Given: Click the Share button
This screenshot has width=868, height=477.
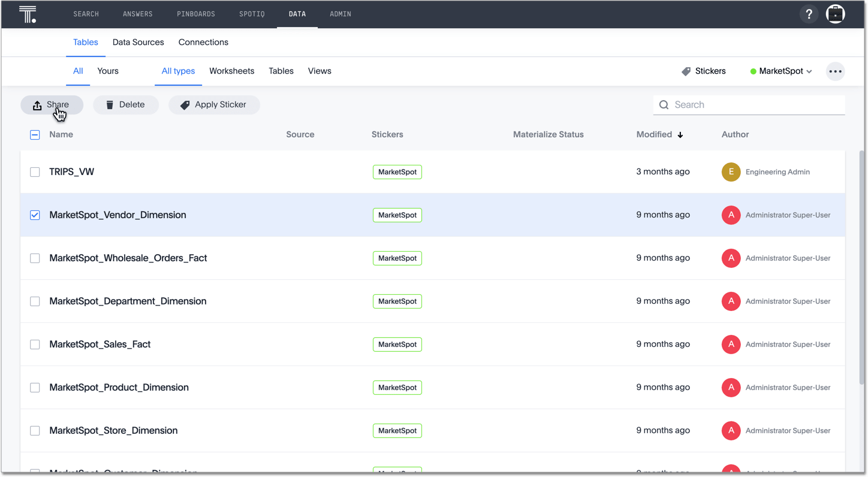Looking at the screenshot, I should click(52, 105).
